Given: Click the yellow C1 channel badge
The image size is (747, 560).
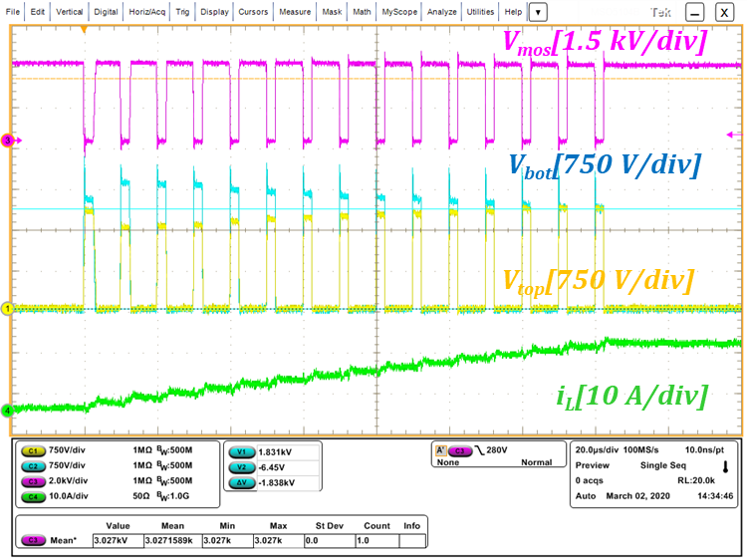Looking at the screenshot, I should click(34, 450).
